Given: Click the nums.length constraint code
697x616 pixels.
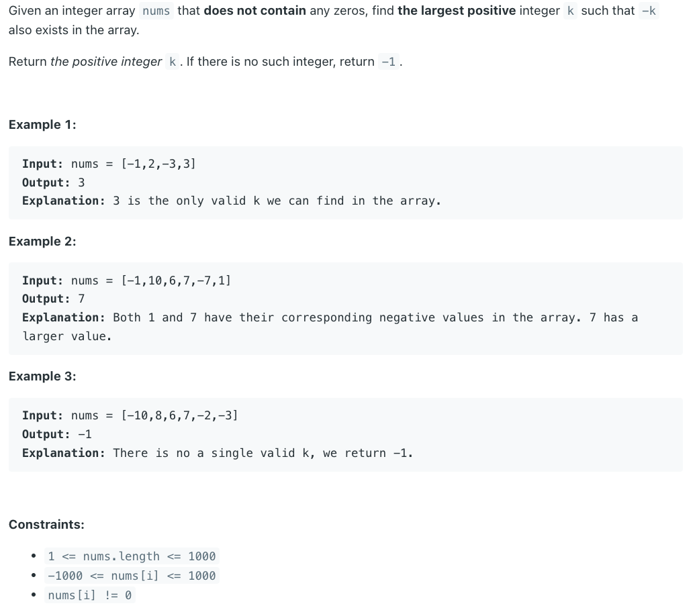Looking at the screenshot, I should point(132,556).
